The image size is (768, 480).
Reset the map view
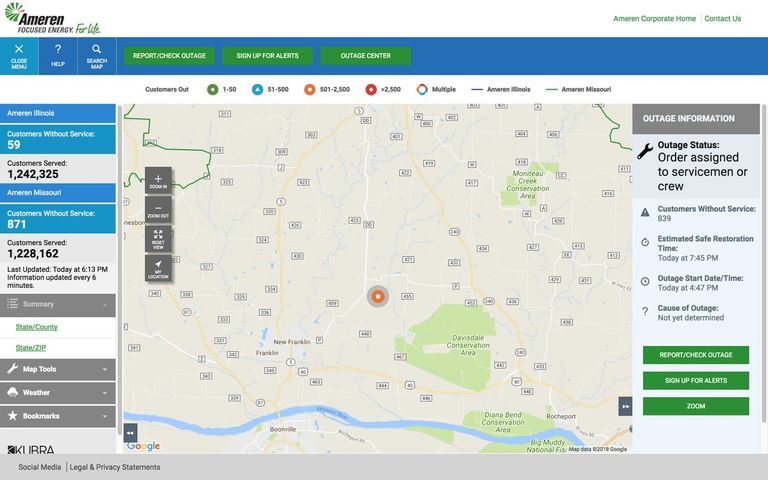[158, 239]
